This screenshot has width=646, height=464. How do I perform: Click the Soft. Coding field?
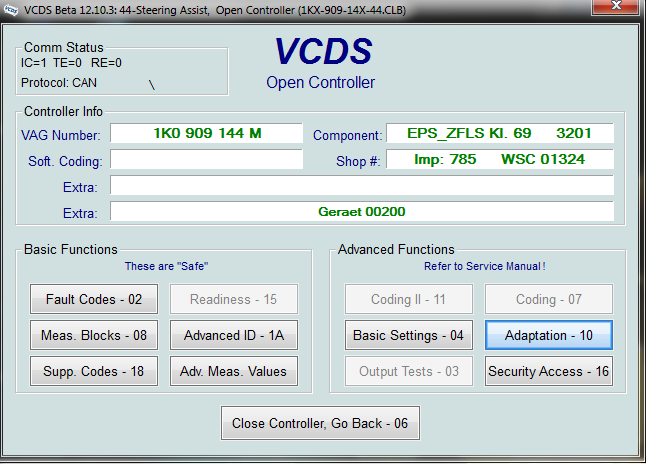click(206, 160)
